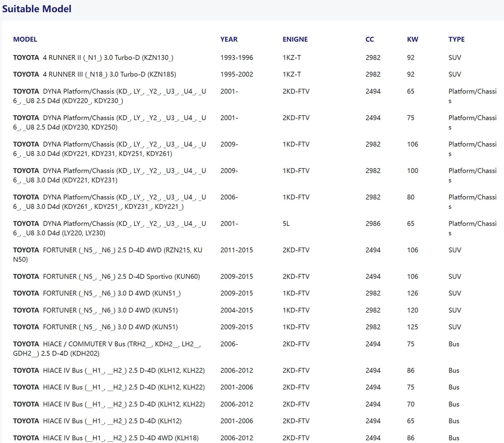Select 1KZ-T engine in 4 RUNNER II row
Screen dimensions: 504x443
(292, 58)
